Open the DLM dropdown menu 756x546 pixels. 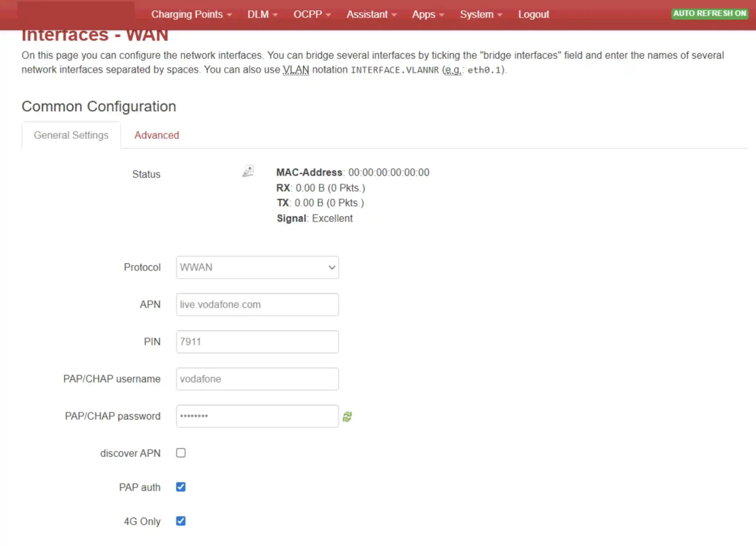[x=262, y=14]
